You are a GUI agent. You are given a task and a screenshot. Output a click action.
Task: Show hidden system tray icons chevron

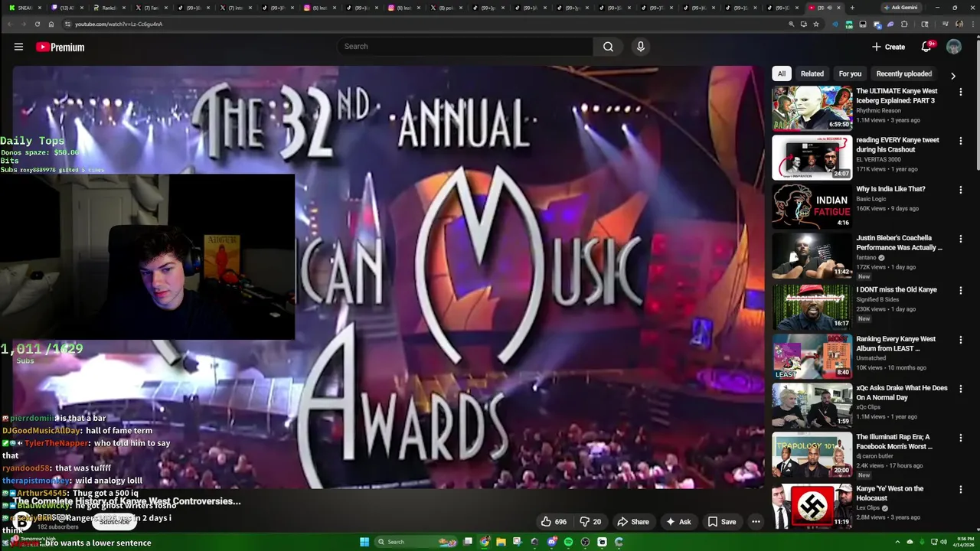point(897,542)
